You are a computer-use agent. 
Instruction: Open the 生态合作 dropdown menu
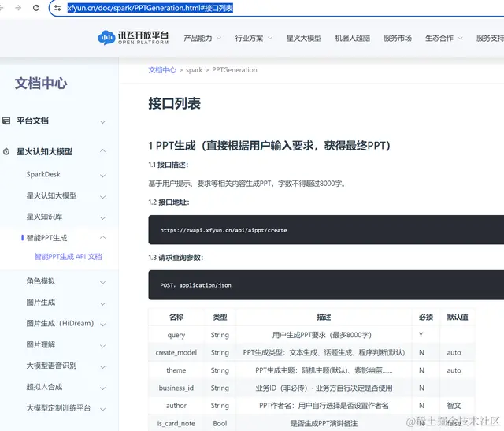coord(444,39)
